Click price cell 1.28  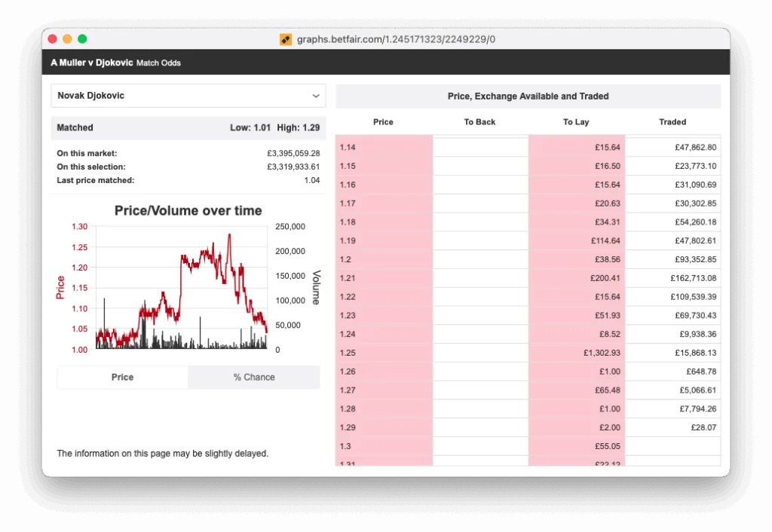384,409
